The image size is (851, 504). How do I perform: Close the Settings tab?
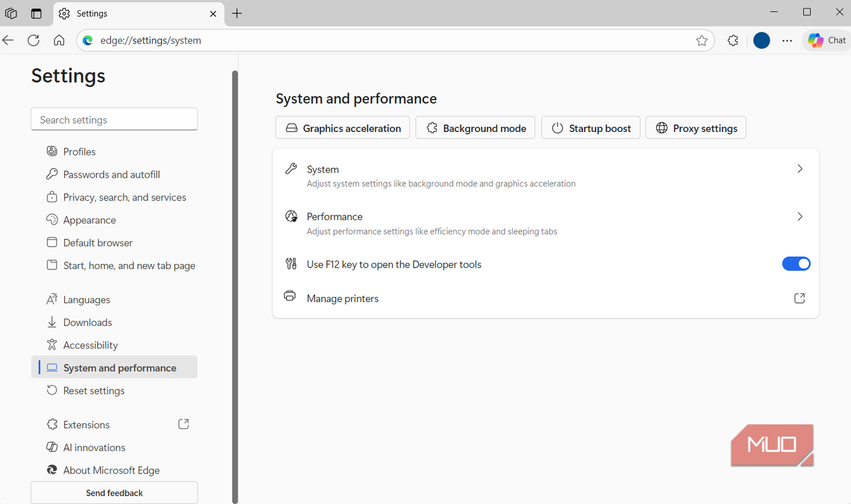pos(213,13)
